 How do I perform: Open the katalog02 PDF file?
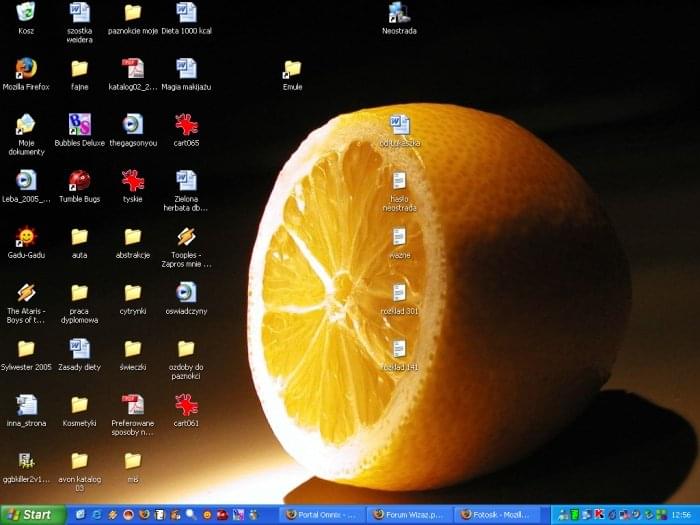(132, 69)
